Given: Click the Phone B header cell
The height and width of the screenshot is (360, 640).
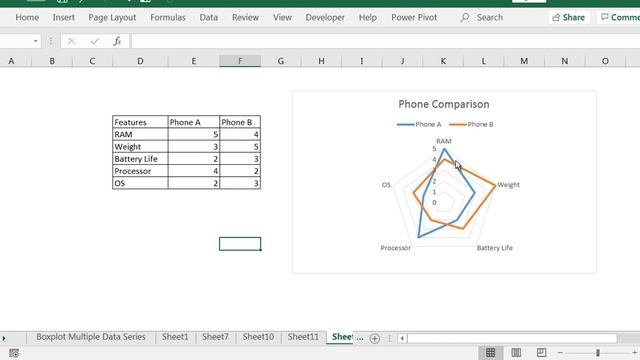Looking at the screenshot, I should tap(240, 122).
